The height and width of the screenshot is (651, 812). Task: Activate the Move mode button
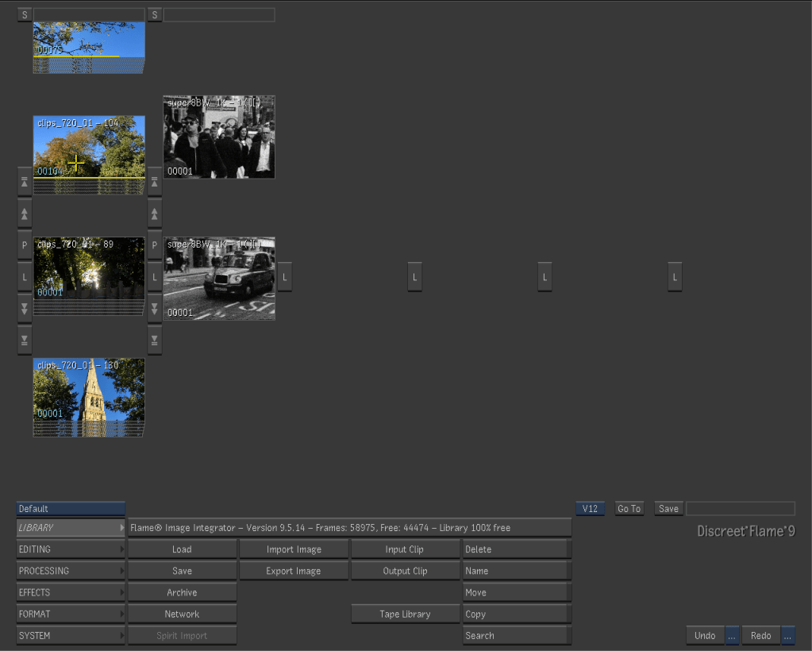point(517,592)
